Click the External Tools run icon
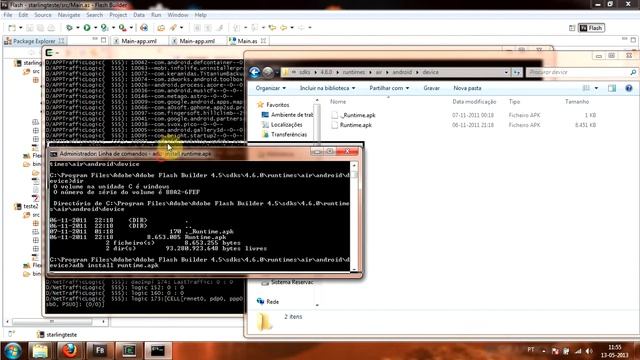The height and width of the screenshot is (360, 640). 122,28
